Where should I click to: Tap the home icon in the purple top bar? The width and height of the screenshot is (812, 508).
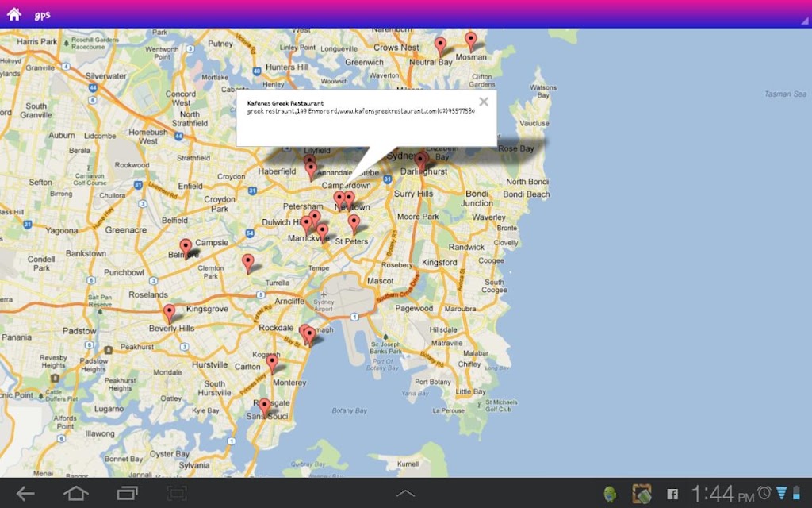click(x=14, y=14)
